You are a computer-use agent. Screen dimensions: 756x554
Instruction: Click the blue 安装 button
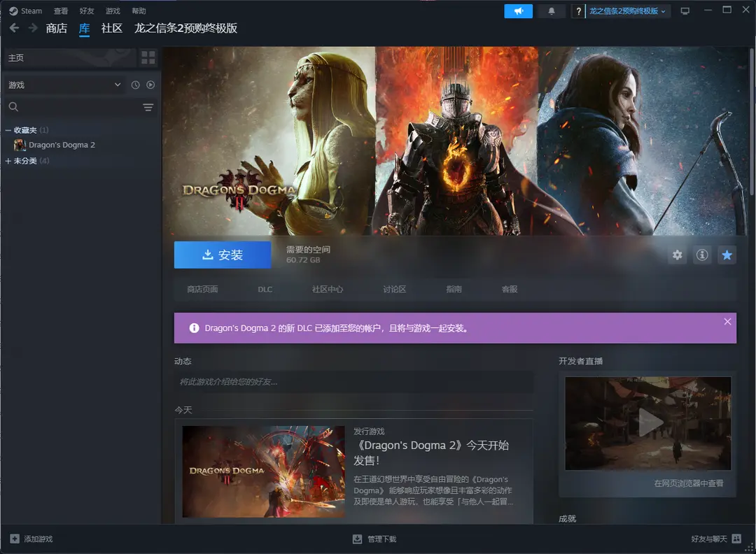tap(223, 255)
